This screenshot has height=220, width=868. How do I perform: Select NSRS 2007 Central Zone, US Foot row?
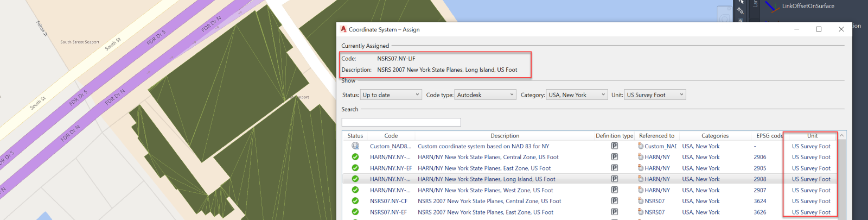click(489, 201)
